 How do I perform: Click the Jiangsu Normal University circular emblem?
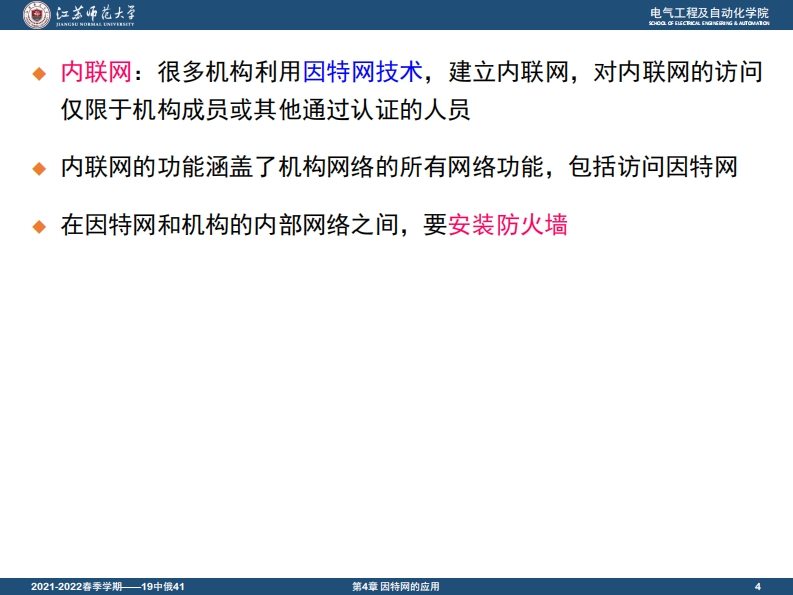pyautogui.click(x=36, y=15)
